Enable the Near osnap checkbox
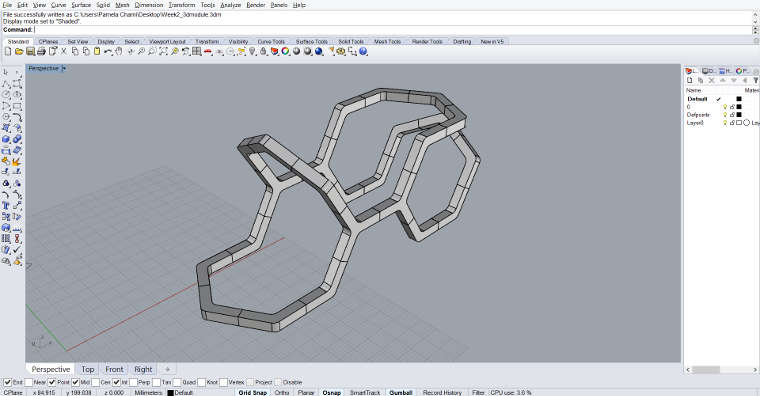 click(x=28, y=382)
